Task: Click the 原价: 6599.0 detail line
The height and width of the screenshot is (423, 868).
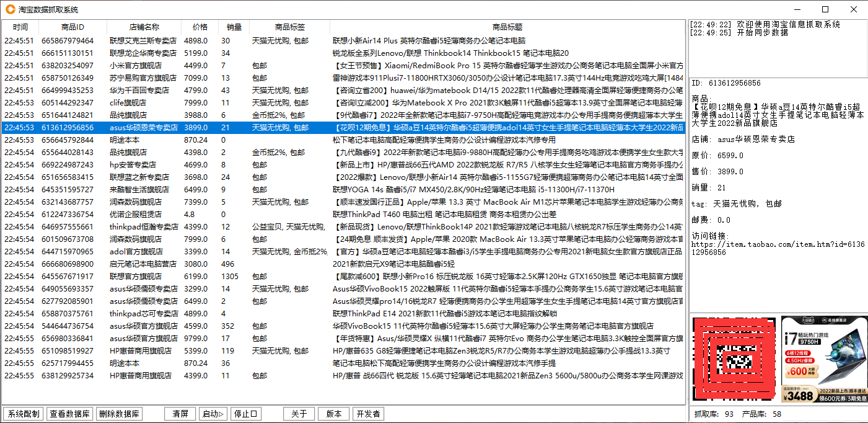Action: pyautogui.click(x=717, y=155)
